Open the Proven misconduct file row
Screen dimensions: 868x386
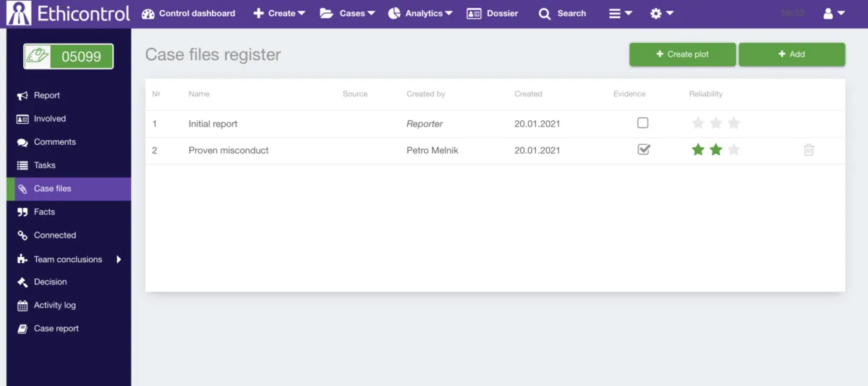pyautogui.click(x=495, y=151)
